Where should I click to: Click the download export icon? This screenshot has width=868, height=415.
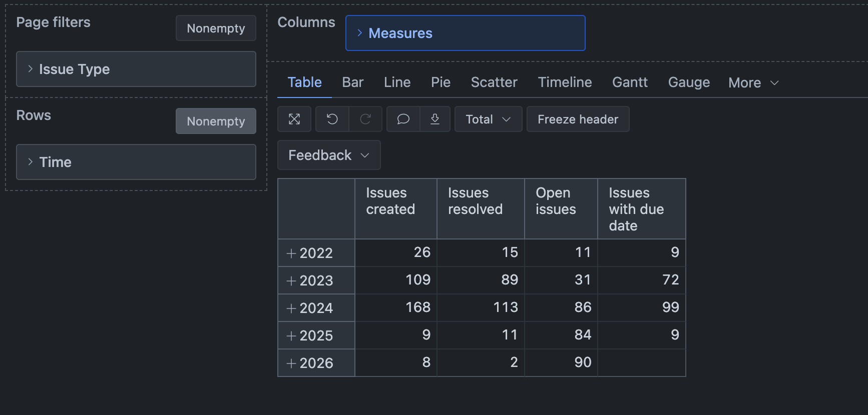click(x=435, y=119)
